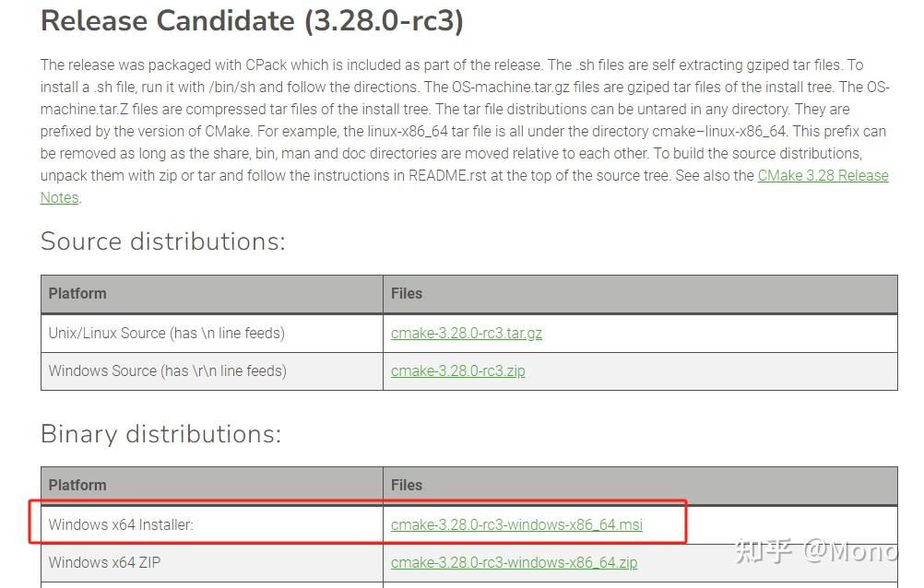The width and height of the screenshot is (924, 588).
Task: Open the CMake 3.28 Release Notes link
Action: click(x=823, y=176)
